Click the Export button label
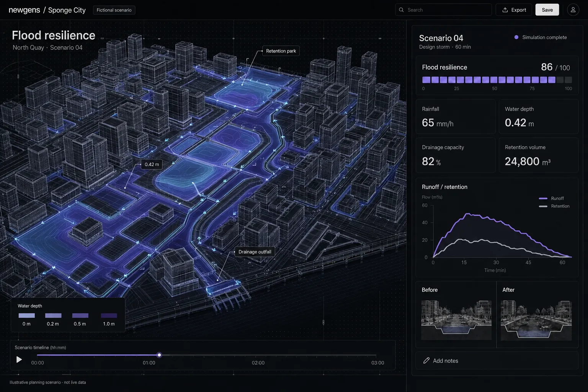 click(x=519, y=10)
